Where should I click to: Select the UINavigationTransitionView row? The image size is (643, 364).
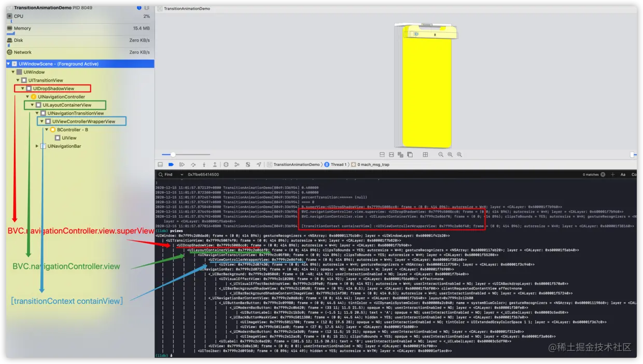pos(80,113)
